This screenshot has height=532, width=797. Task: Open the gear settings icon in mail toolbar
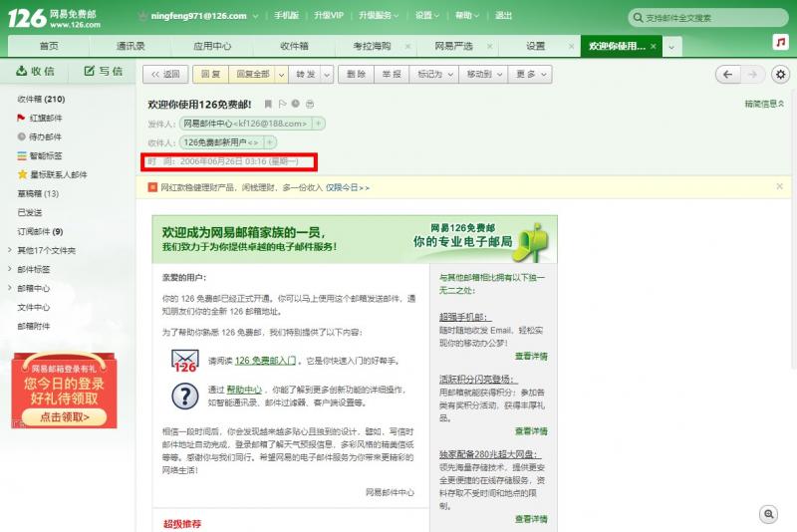click(780, 75)
